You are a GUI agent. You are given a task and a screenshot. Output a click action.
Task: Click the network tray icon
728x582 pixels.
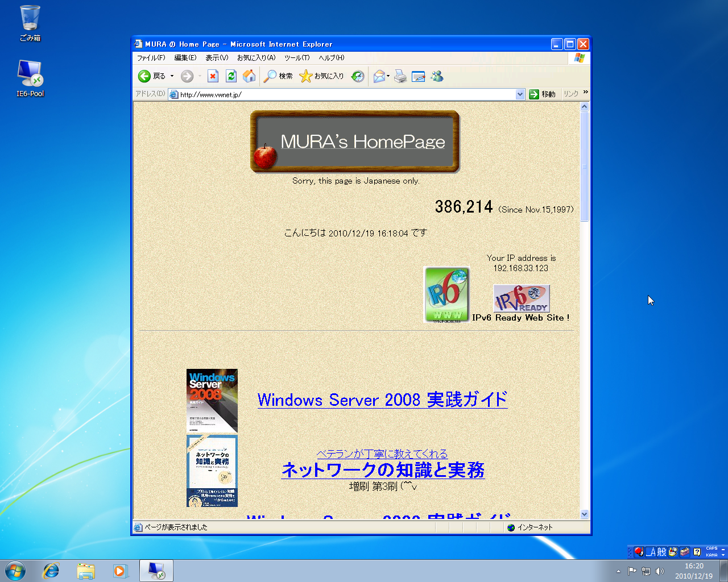point(646,571)
